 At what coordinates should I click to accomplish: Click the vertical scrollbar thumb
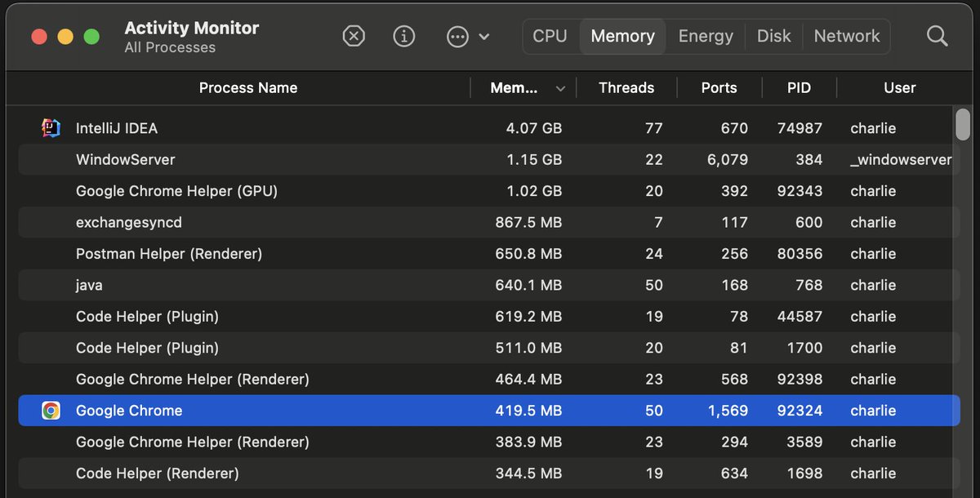963,125
